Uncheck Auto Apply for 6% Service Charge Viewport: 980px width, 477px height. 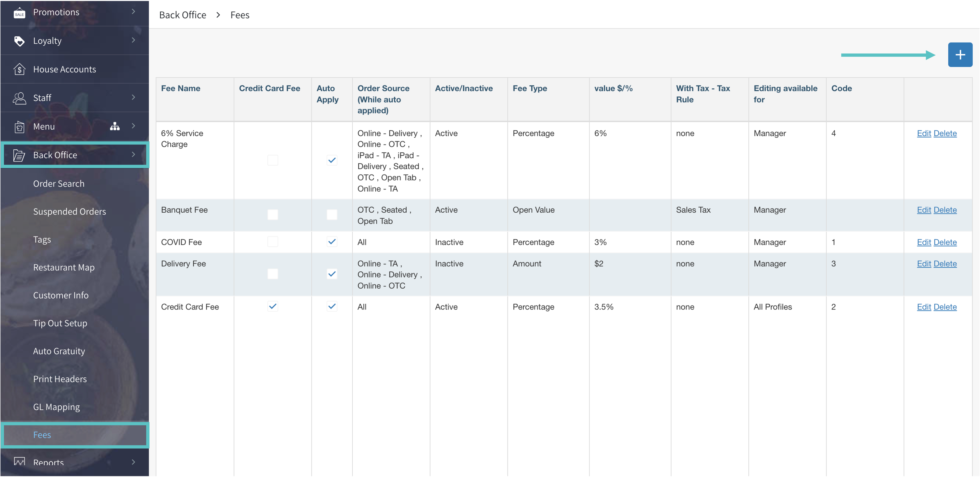pos(332,161)
